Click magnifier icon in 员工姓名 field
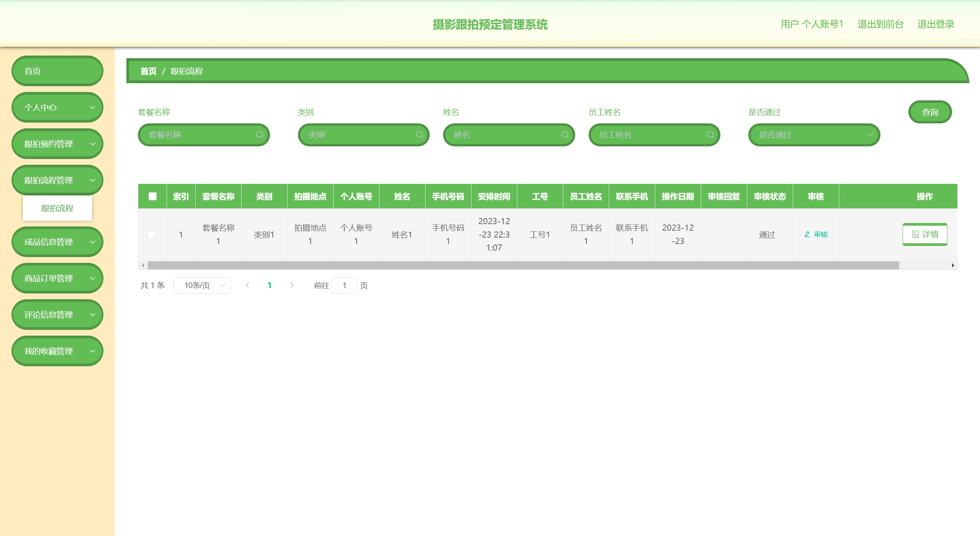Viewport: 980px width, 536px height. click(x=710, y=135)
